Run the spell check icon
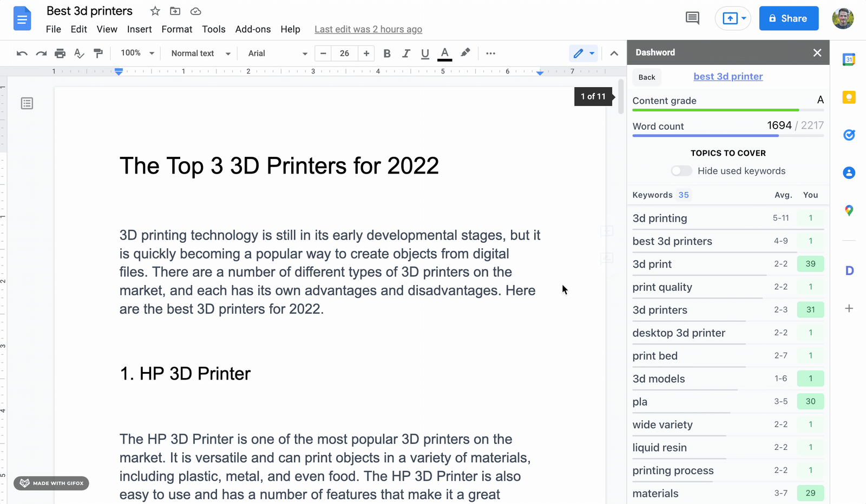Screen dimensions: 866x504 (x=79, y=53)
